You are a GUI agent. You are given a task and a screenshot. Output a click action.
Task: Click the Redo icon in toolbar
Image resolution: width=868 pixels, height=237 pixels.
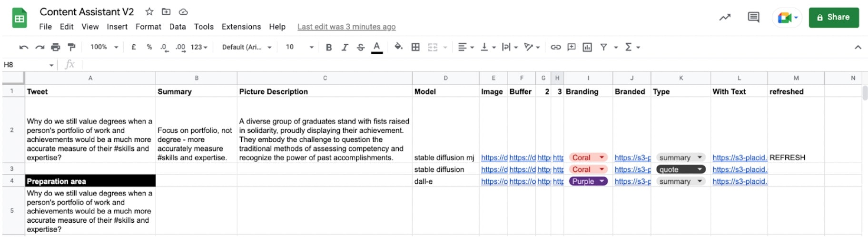pos(40,47)
